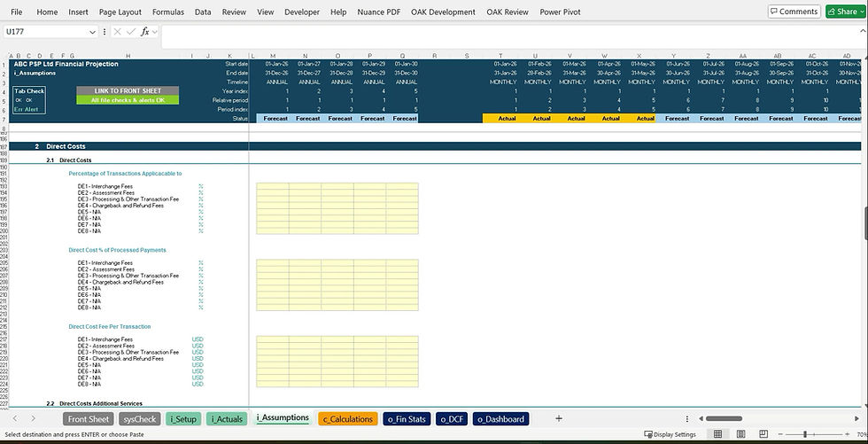The height and width of the screenshot is (444, 868).
Task: Switch to the o_Fin Stats sheet tab
Action: coord(407,419)
